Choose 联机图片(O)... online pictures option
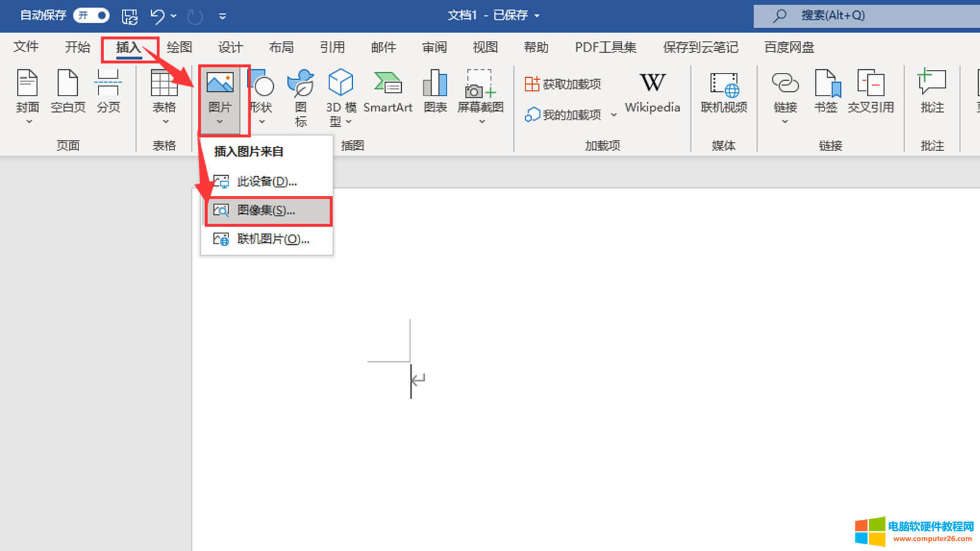The image size is (980, 551). 267,239
